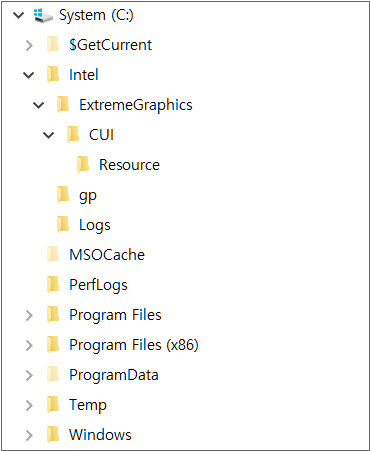The height and width of the screenshot is (451, 370).
Task: Expand the $GetCurrent folder chevron
Action: point(29,45)
